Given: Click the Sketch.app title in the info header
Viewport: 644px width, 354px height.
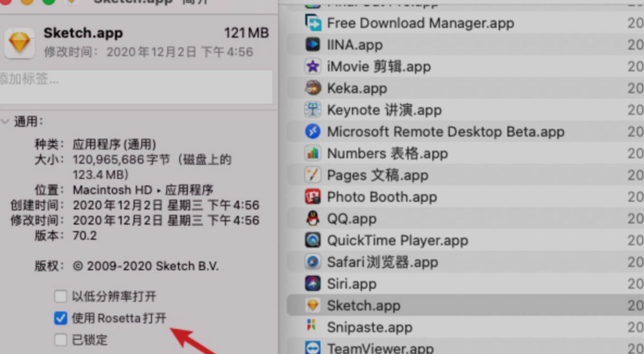Looking at the screenshot, I should click(x=83, y=33).
